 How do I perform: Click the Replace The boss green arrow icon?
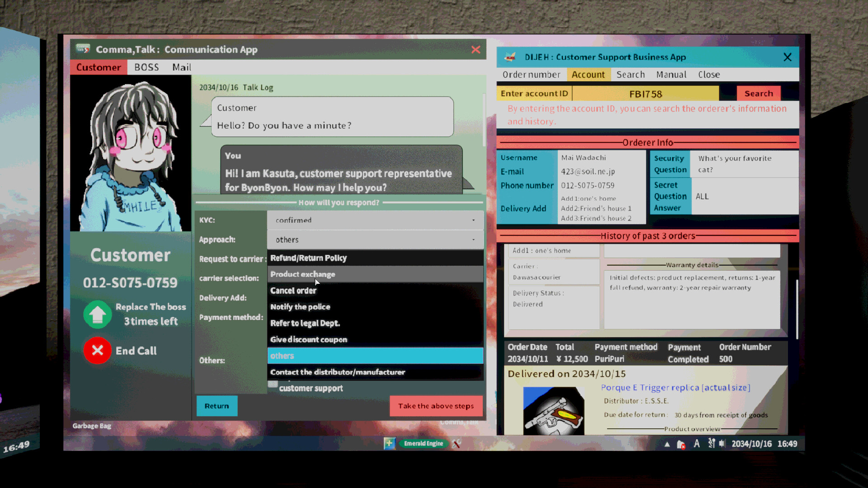point(97,314)
